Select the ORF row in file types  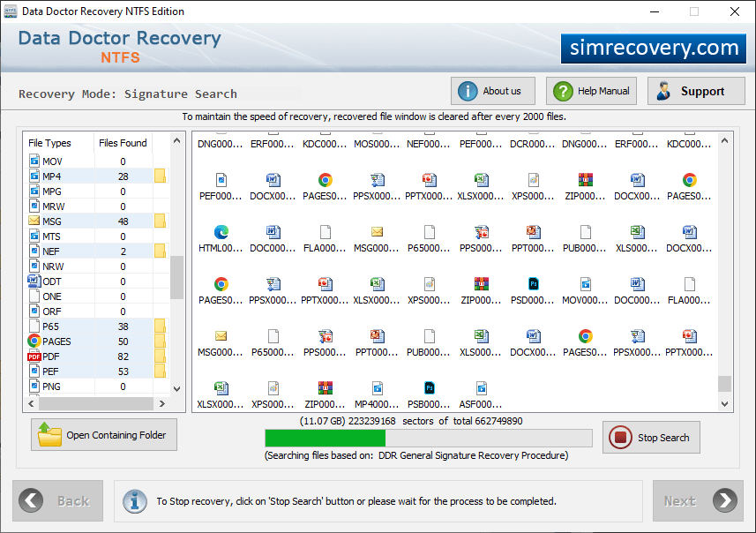(x=96, y=312)
